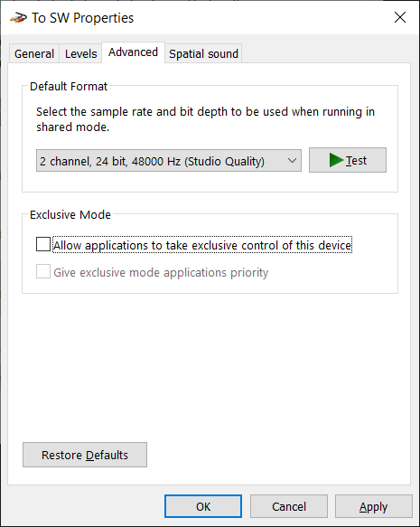The image size is (420, 527).
Task: Click the 'Allow applications to take exclusive control' label
Action: (202, 245)
